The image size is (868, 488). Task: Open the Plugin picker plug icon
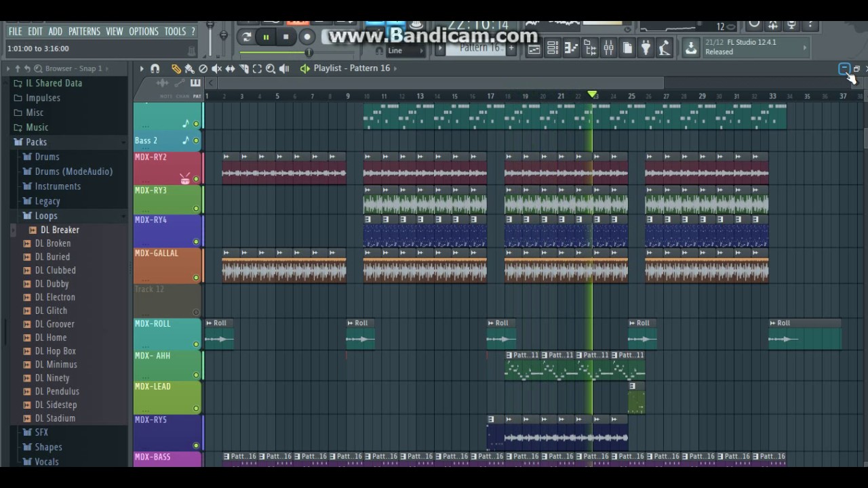pos(646,48)
